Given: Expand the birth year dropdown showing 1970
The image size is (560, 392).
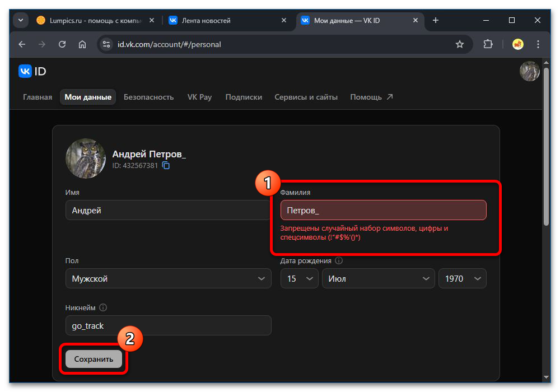Looking at the screenshot, I should (462, 278).
